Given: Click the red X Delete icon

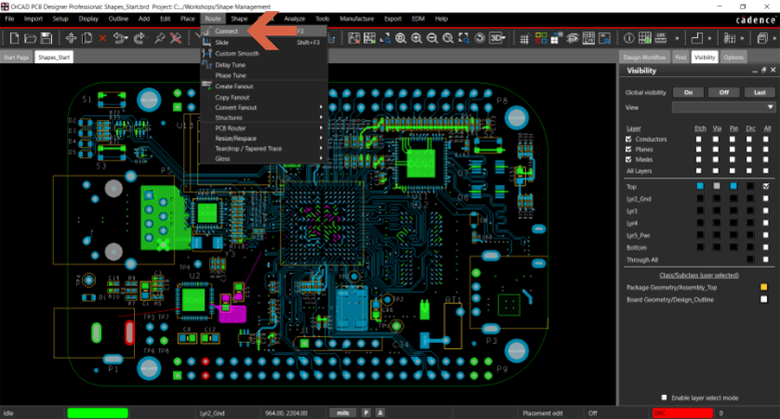Looking at the screenshot, I should [102, 38].
